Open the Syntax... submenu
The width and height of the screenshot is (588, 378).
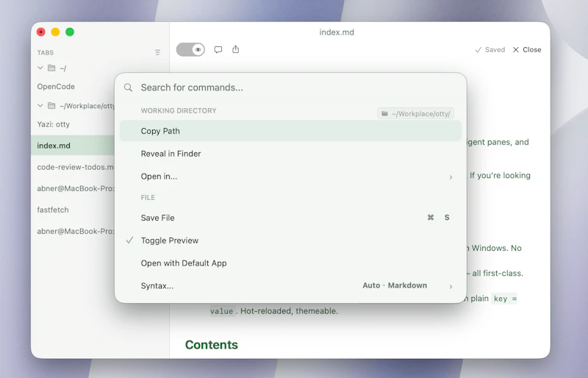tap(290, 285)
